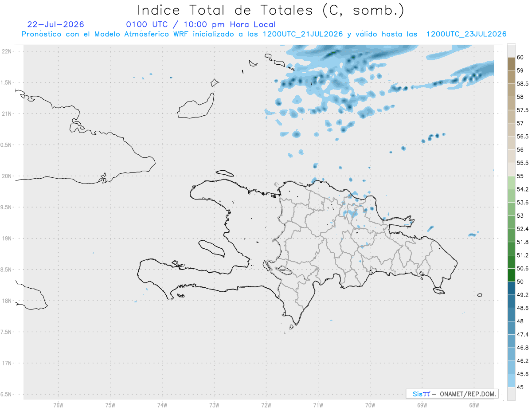
Task: Click the latitude label "21N"
Action: [8, 114]
